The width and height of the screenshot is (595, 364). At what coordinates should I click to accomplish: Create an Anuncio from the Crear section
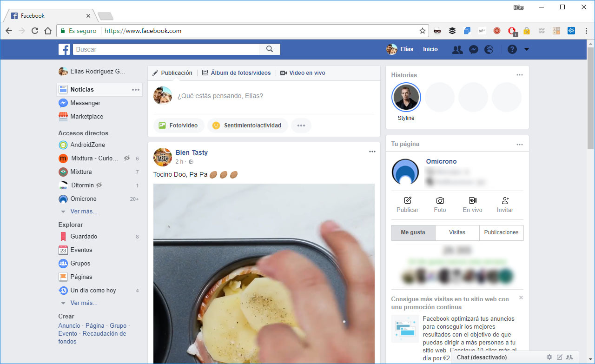[x=69, y=325]
